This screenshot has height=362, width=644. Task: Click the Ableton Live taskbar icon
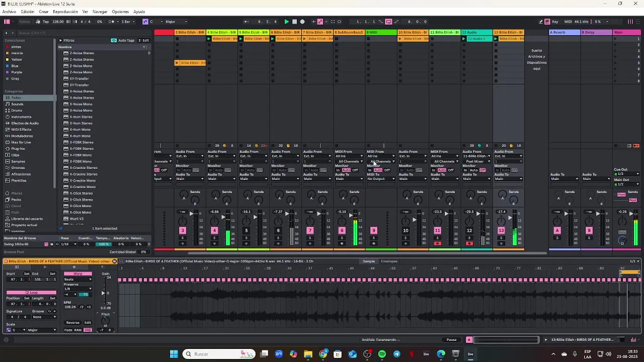pyautogui.click(x=470, y=354)
